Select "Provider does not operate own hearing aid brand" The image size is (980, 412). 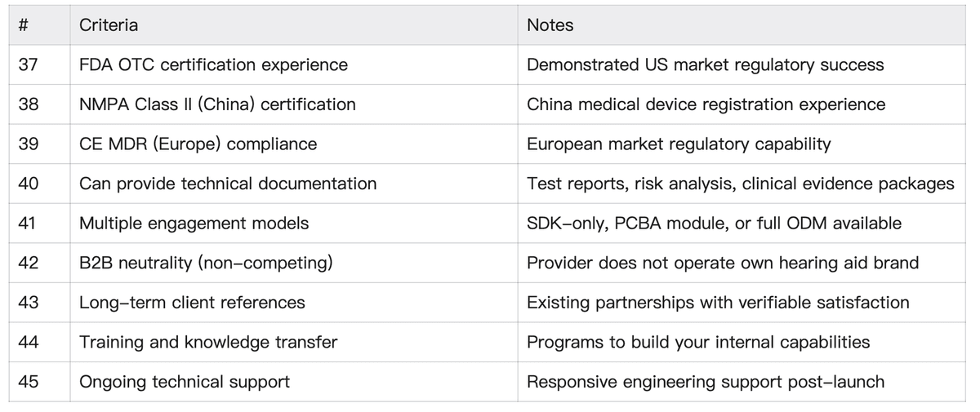(723, 263)
